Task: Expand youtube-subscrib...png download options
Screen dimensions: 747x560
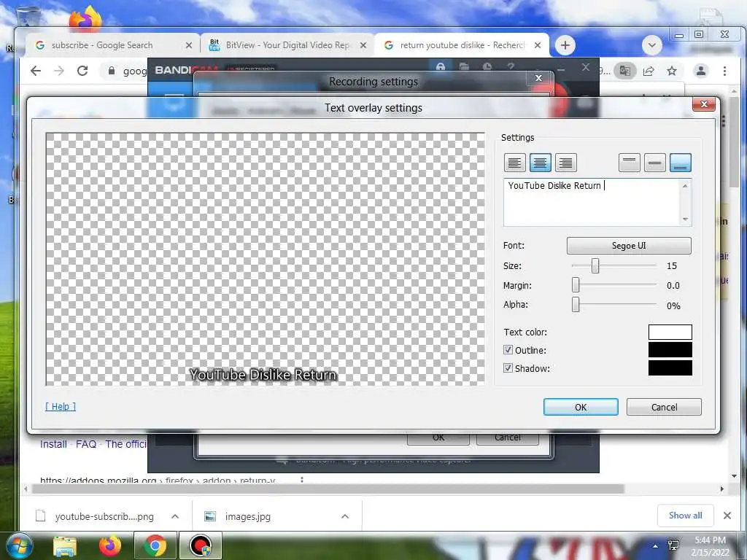Action: (175, 516)
